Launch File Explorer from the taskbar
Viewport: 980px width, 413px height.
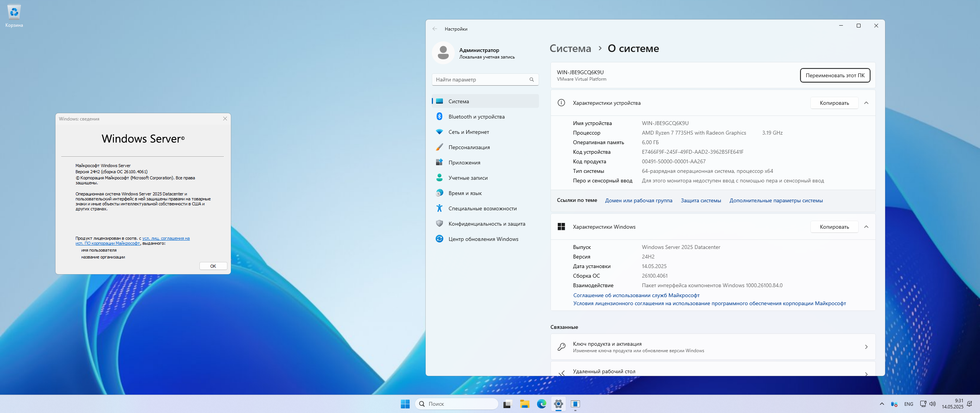(x=524, y=404)
